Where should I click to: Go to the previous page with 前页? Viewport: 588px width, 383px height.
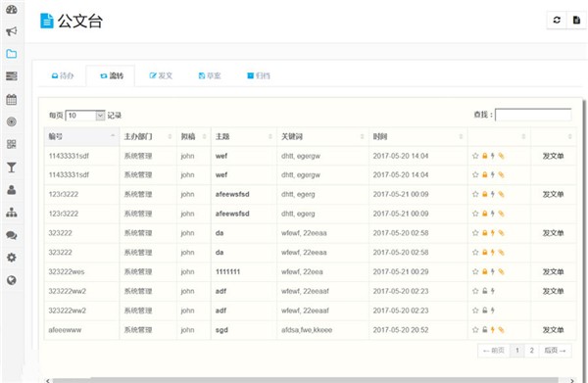point(494,351)
